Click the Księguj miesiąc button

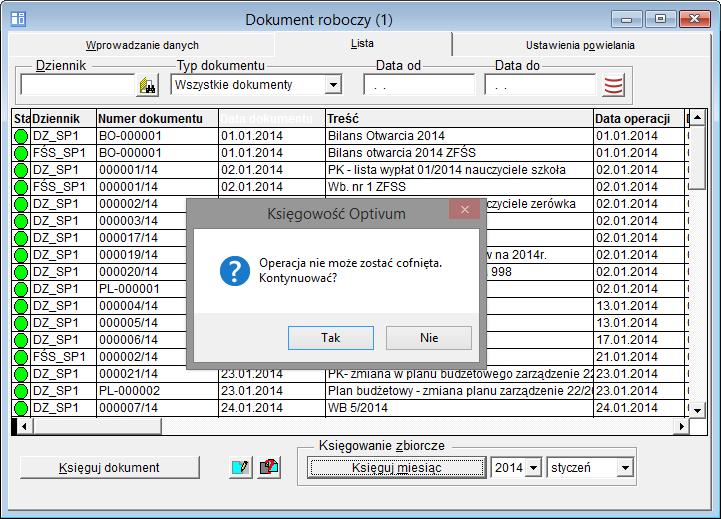tap(396, 468)
